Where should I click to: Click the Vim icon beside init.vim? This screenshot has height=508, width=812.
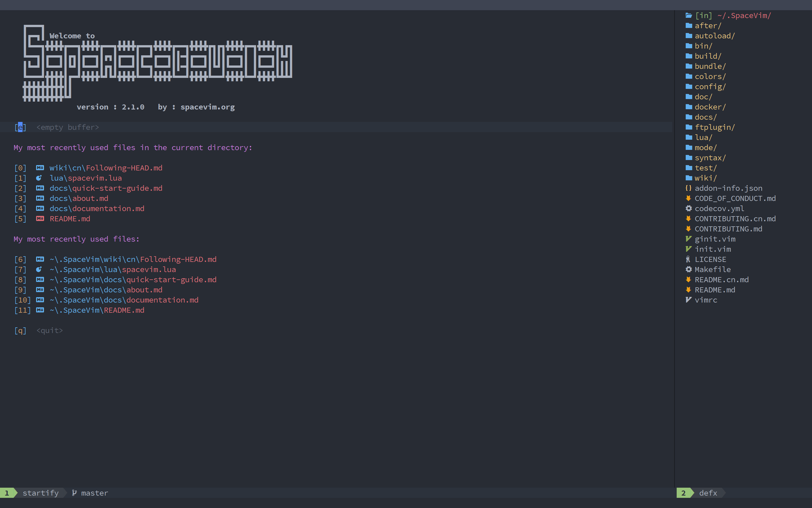tap(689, 249)
